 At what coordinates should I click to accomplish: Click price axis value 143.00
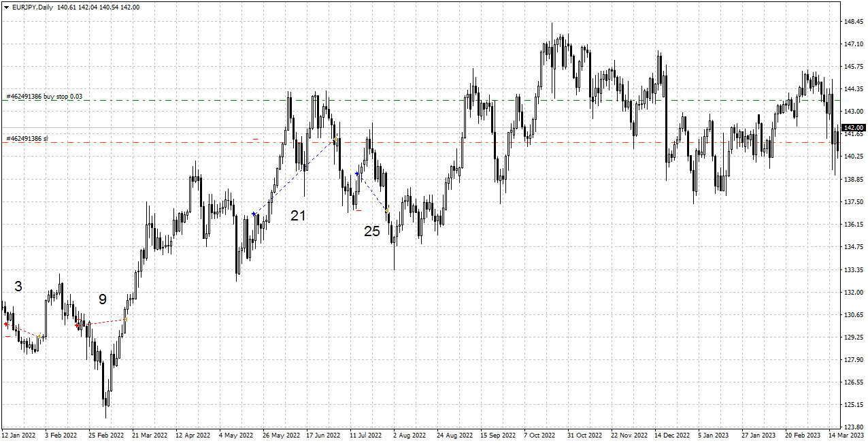(x=853, y=112)
